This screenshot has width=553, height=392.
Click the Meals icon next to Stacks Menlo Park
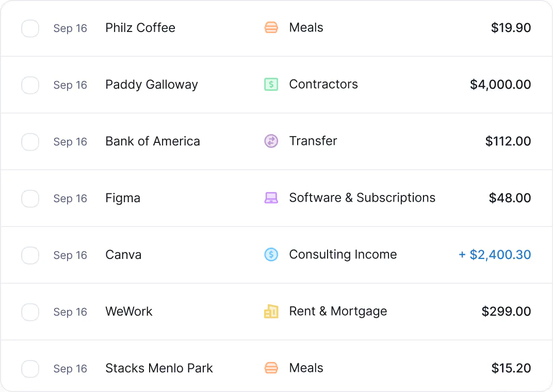click(271, 368)
